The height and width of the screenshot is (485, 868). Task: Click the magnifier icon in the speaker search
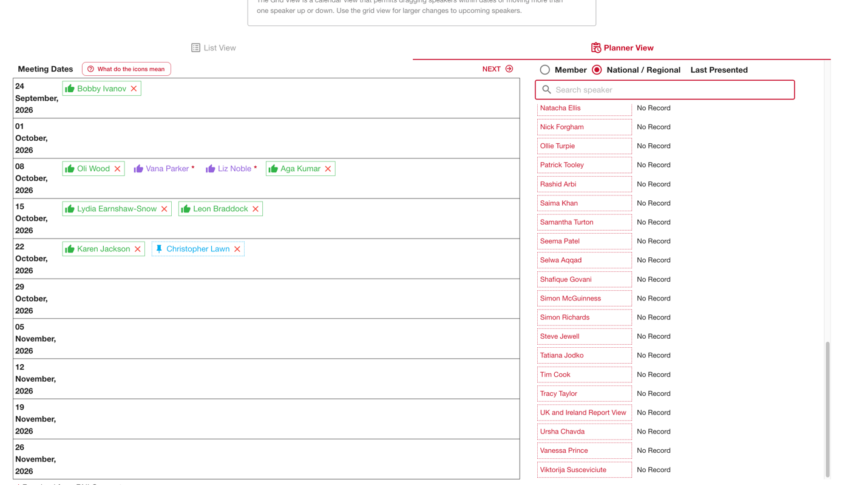click(x=546, y=90)
